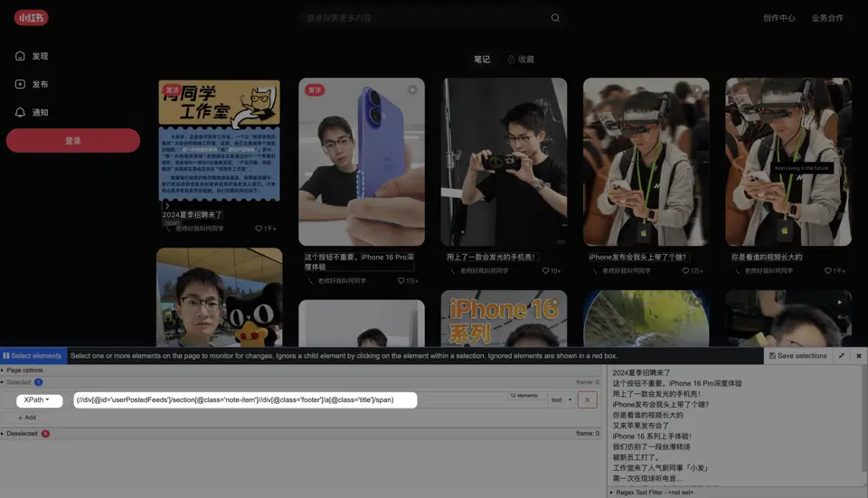Click title '你是看谁的视频长大的'
Viewport: 868px width, 498px height.
(767, 258)
